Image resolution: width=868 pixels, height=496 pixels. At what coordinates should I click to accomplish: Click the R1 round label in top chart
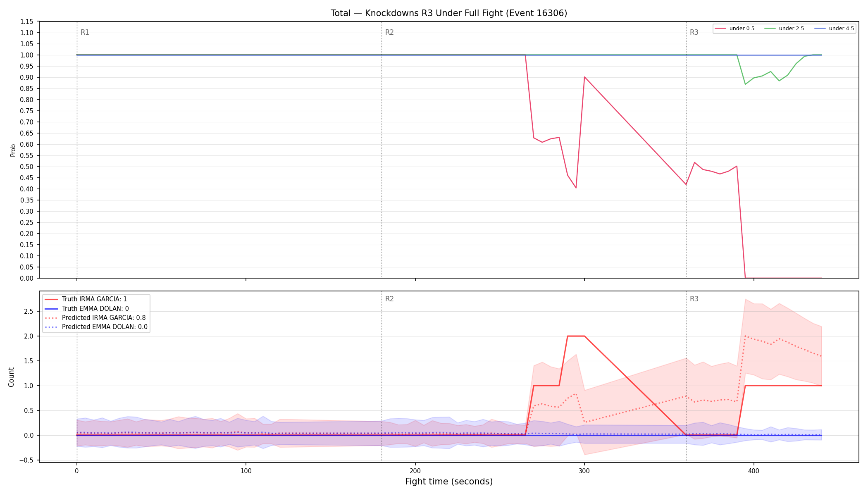click(x=85, y=33)
